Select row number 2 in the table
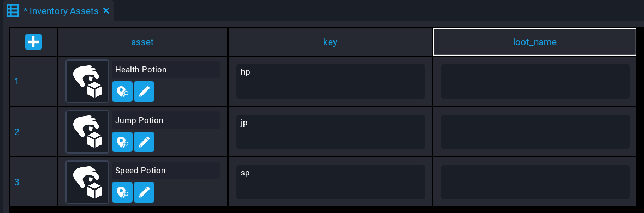Screen dimensions: 644x213 click(17, 132)
